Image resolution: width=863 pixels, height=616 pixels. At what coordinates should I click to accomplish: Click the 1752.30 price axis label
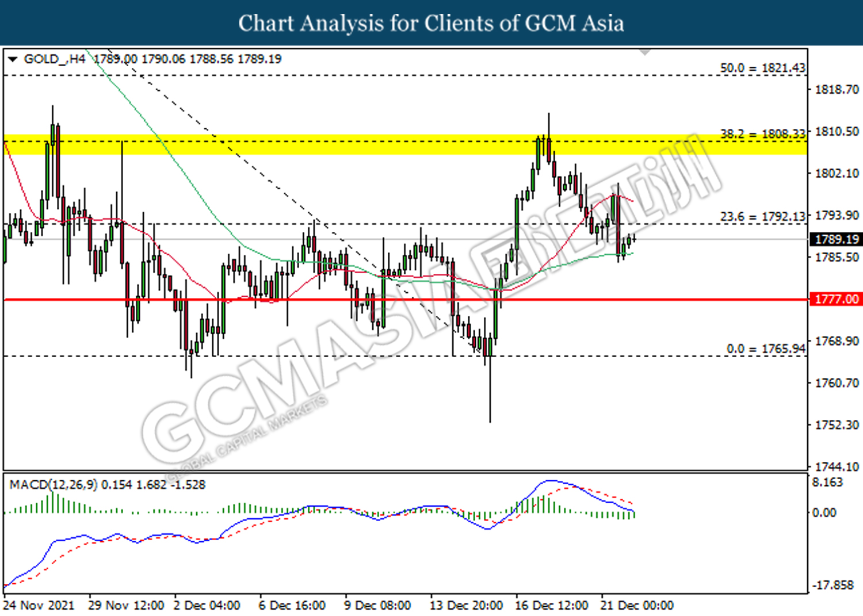point(837,424)
